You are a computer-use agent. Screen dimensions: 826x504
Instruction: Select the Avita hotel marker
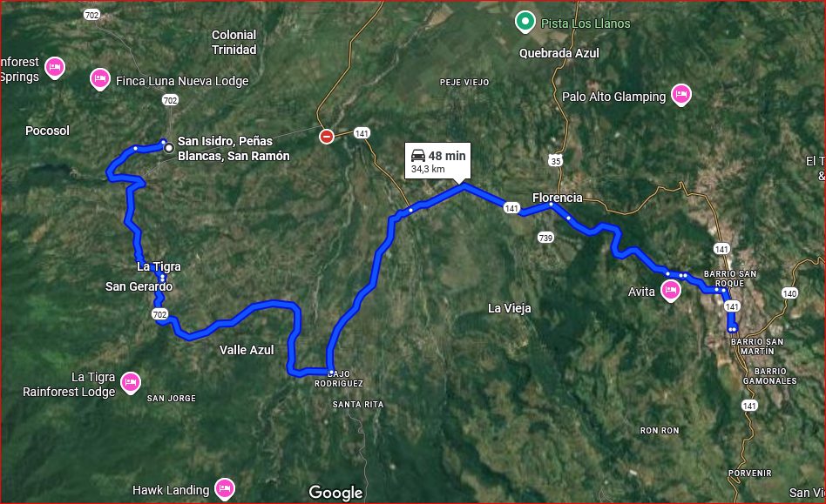pos(671,290)
